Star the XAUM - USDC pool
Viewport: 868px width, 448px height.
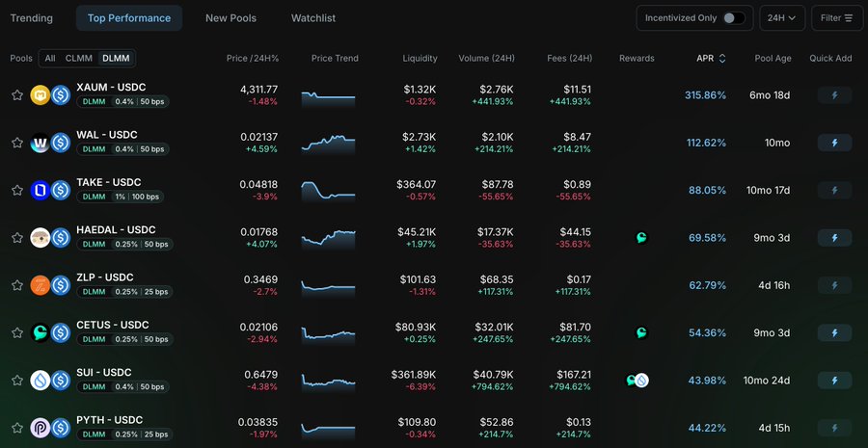[x=17, y=95]
